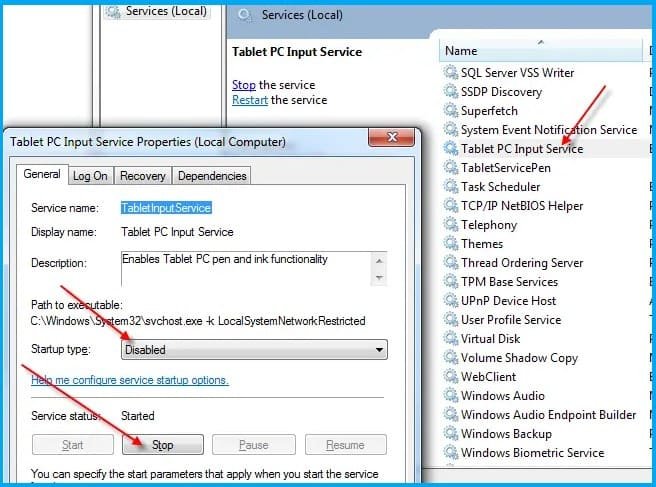Select the Tablet PC Input Service name row
The width and height of the screenshot is (656, 487).
tap(522, 149)
